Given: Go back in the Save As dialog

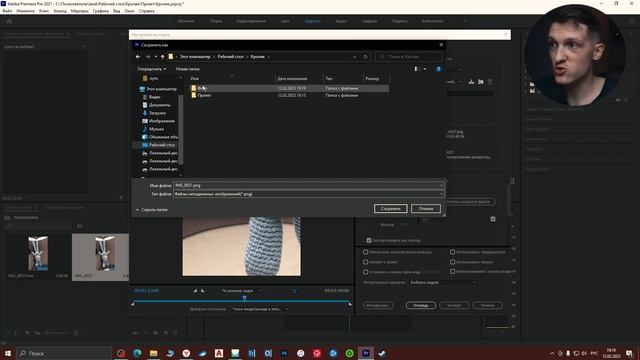Looking at the screenshot, I should (x=138, y=57).
